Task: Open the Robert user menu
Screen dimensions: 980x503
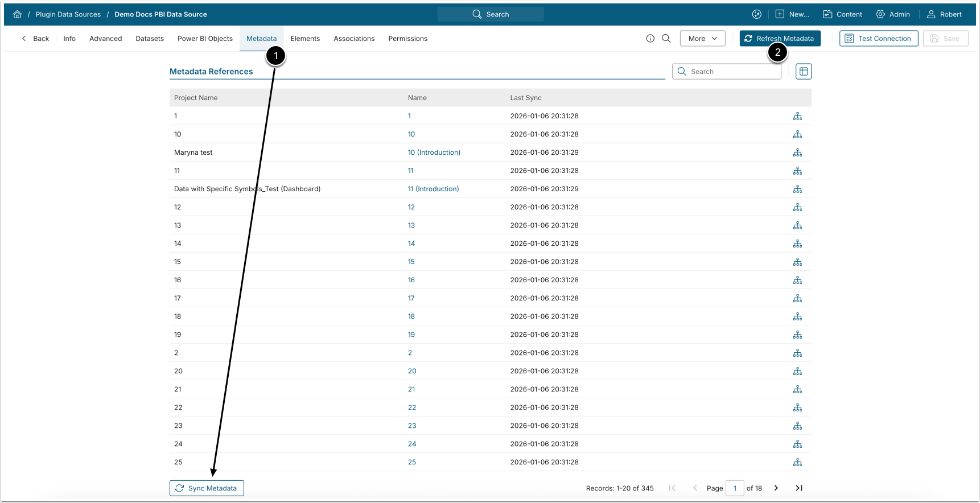Action: (944, 14)
